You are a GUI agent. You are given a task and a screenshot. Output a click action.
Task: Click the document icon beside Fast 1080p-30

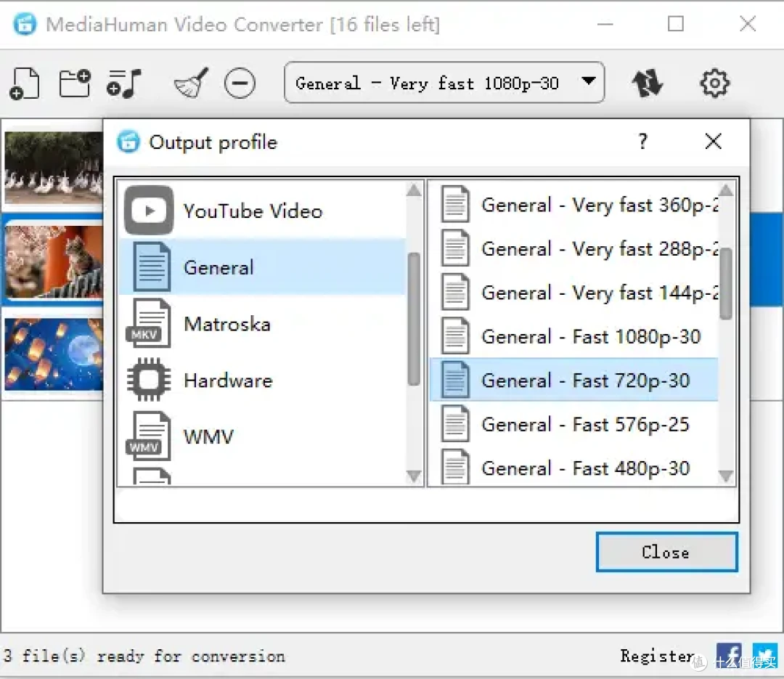[x=455, y=336]
